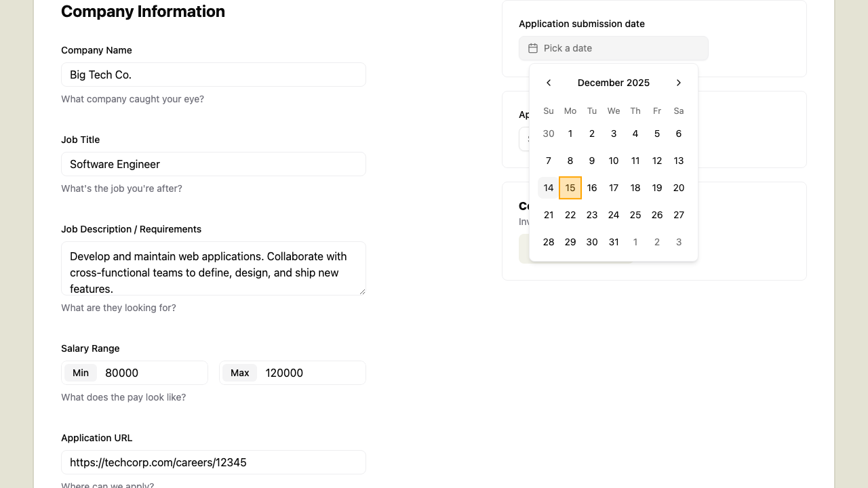Pick today's date, December 14
Image resolution: width=868 pixels, height=488 pixels.
(549, 188)
